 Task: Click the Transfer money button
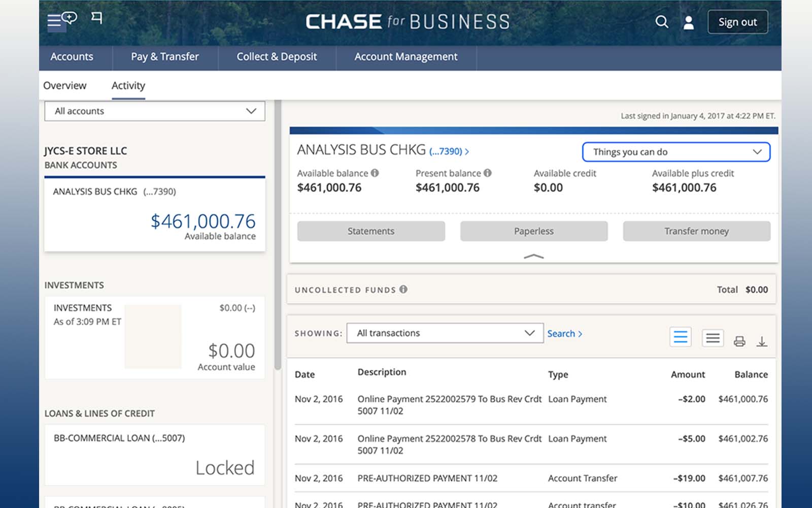coord(697,231)
